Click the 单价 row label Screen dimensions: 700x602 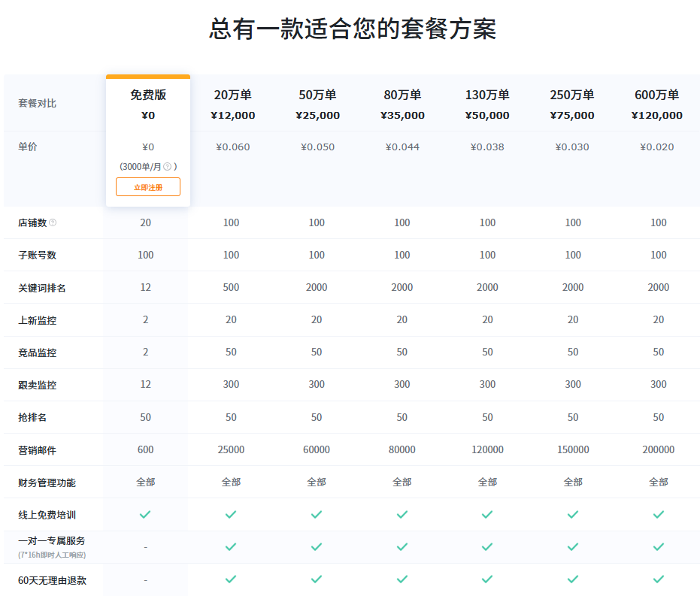click(x=27, y=147)
